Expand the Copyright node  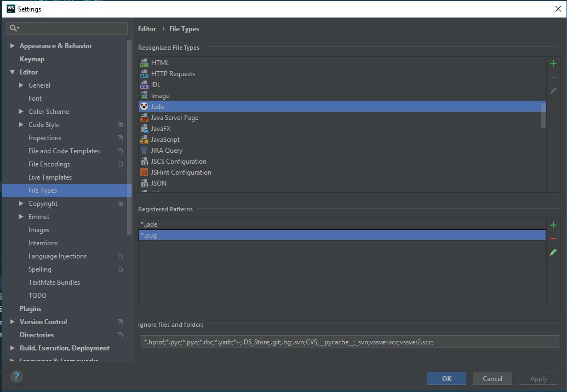21,204
